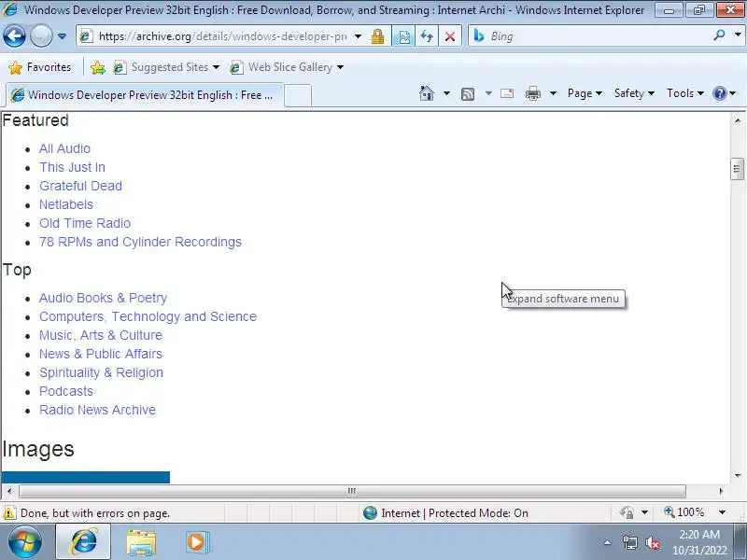Open the Music, Arts & Culture link

click(x=101, y=335)
